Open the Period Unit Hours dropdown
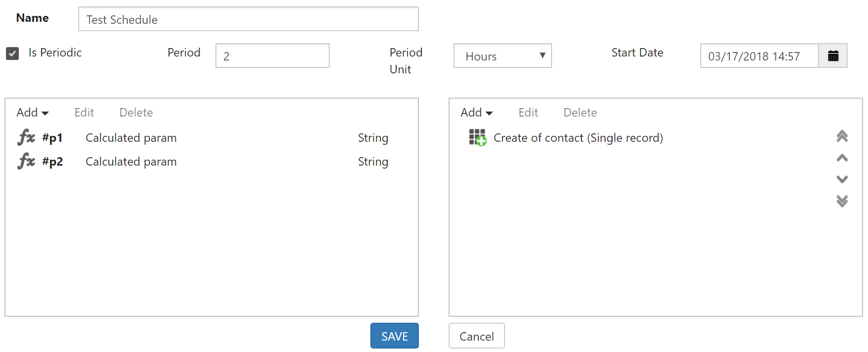Image resolution: width=868 pixels, height=352 pixels. coord(503,56)
